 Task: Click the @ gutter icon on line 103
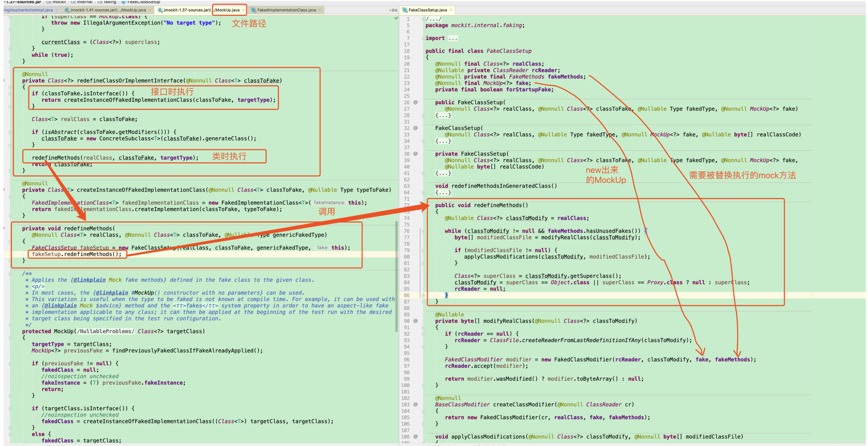click(x=415, y=404)
